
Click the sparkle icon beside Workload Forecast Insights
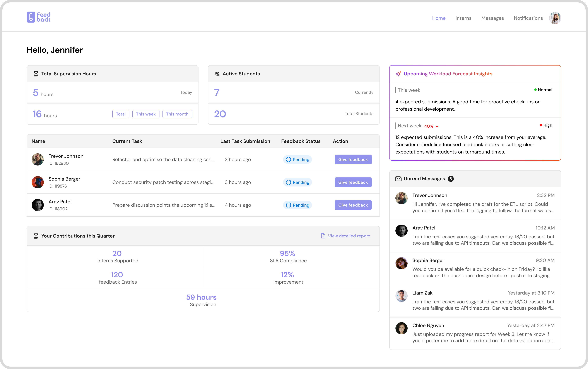click(x=398, y=74)
